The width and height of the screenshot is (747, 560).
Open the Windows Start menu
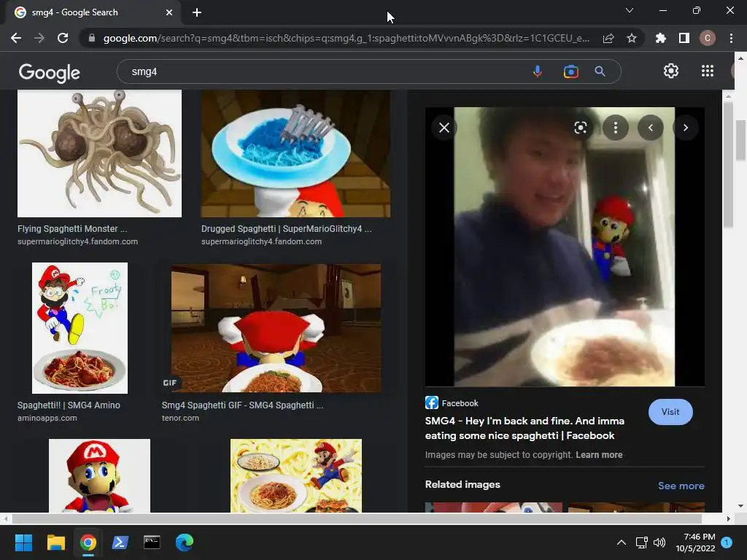click(23, 542)
